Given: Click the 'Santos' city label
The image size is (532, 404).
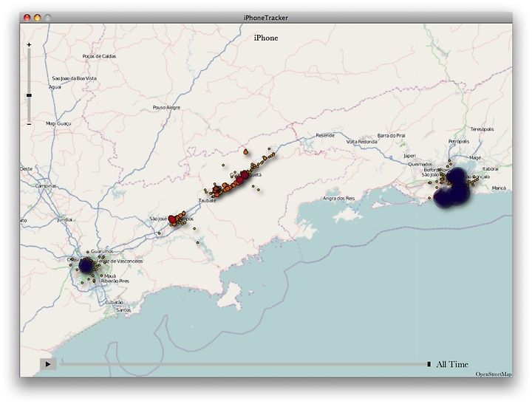Looking at the screenshot, I should [x=123, y=310].
